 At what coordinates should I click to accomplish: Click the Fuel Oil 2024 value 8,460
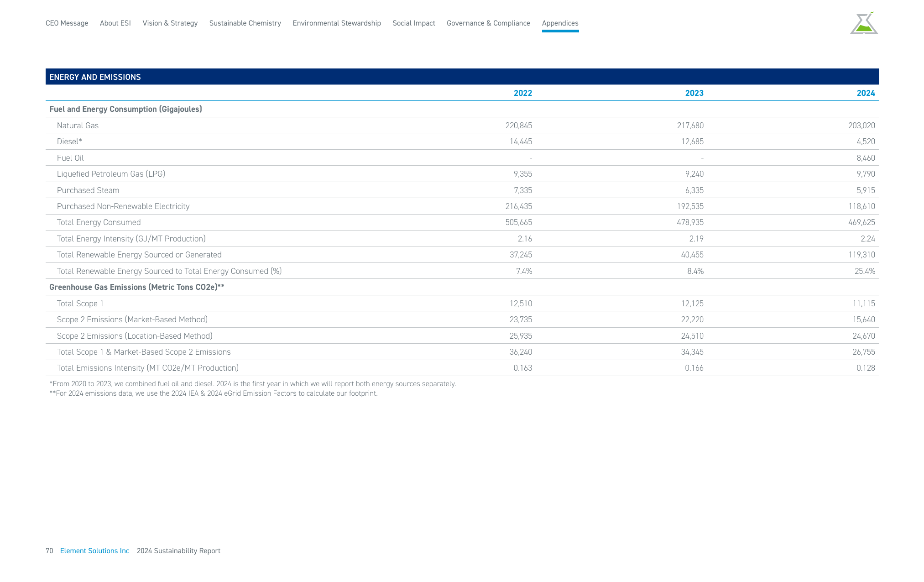click(866, 158)
